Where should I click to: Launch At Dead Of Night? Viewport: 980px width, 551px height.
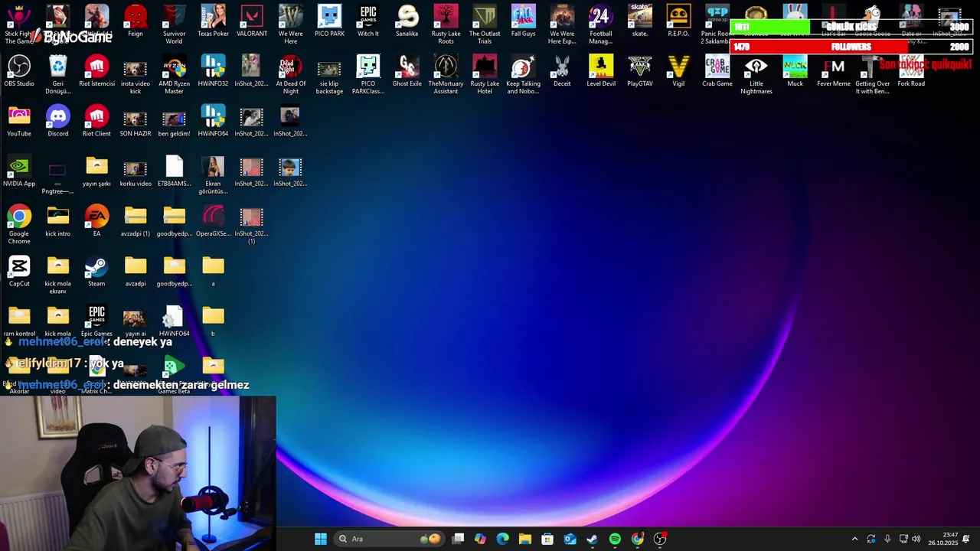click(291, 74)
